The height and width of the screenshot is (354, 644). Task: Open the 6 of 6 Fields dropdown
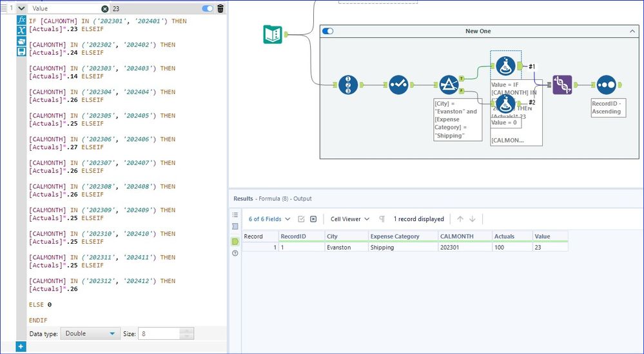click(269, 219)
